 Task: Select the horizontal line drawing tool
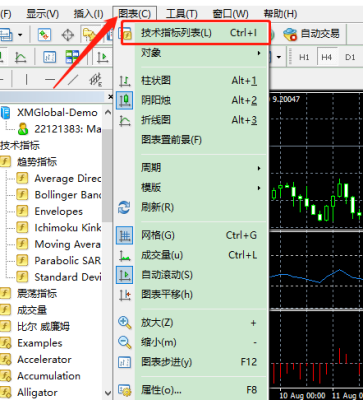tap(50, 79)
